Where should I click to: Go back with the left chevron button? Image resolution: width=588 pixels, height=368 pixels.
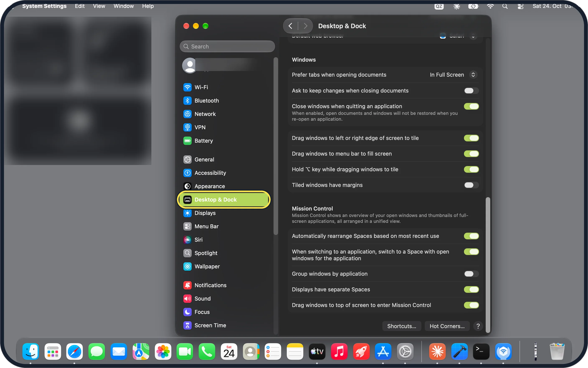(x=290, y=26)
